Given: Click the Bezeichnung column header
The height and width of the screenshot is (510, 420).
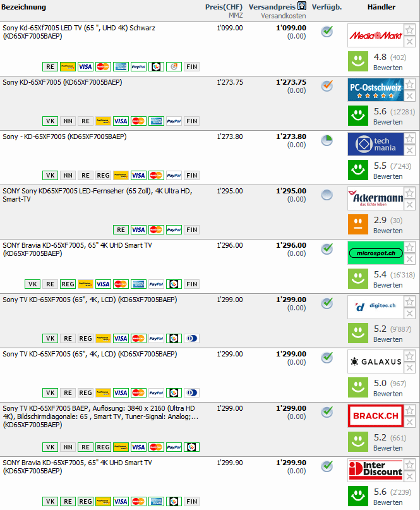Looking at the screenshot, I should click(24, 7).
